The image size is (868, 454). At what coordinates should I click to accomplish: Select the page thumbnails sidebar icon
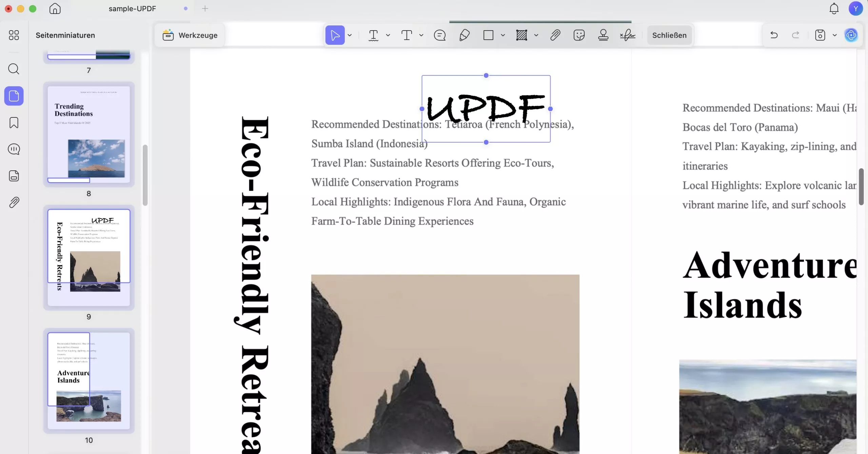tap(14, 96)
